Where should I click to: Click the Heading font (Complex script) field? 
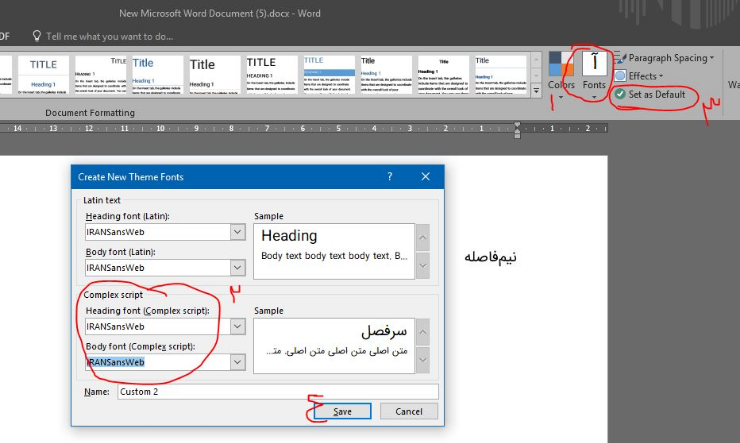coord(158,326)
